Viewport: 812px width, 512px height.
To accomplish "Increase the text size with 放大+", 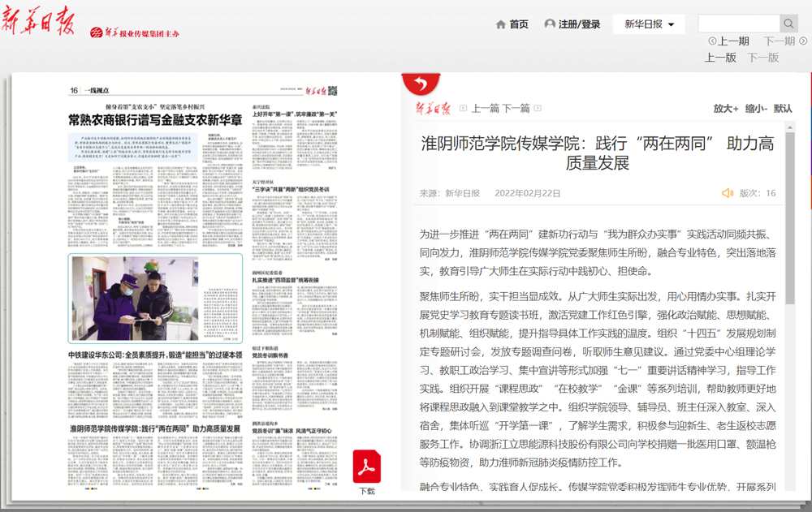I will 726,108.
